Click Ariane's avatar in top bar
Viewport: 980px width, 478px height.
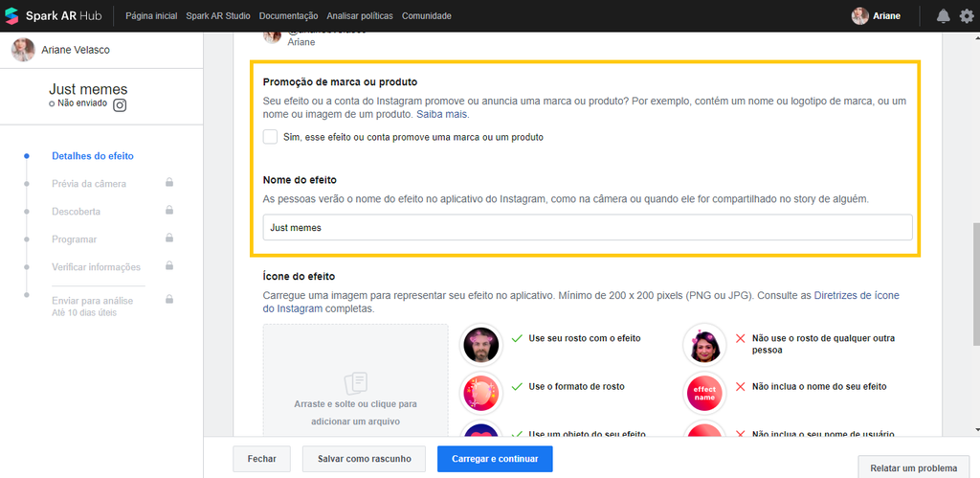860,16
